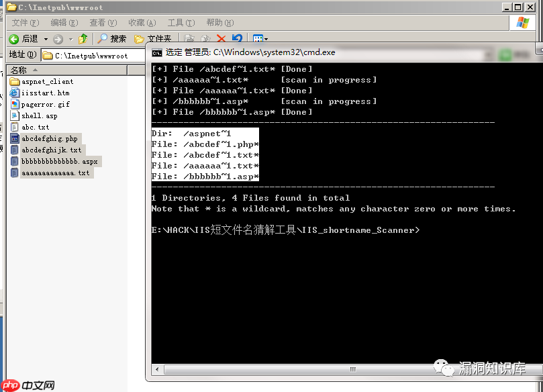
Task: Select the aspnet_client folder icon
Action: 15,82
